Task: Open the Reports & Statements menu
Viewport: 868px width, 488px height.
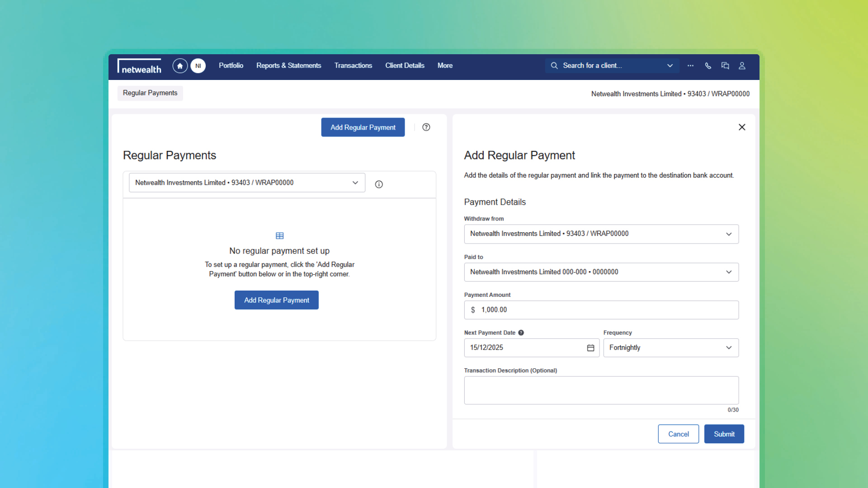Action: 288,66
